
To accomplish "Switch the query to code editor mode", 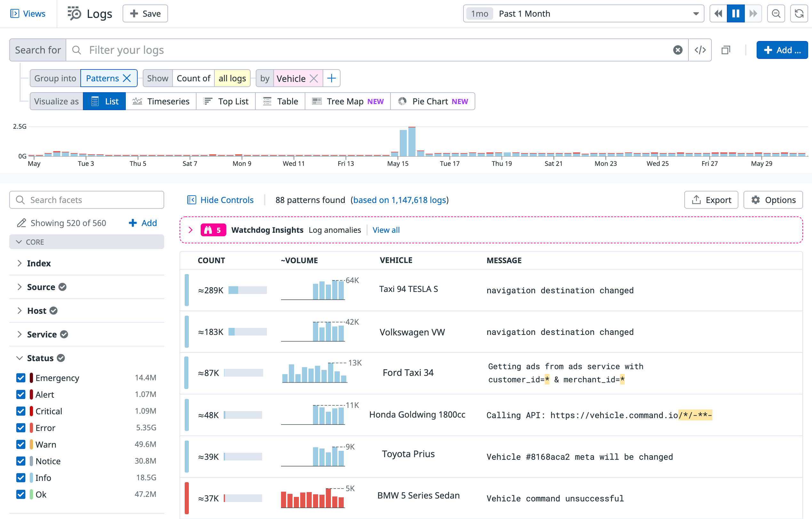I will tap(700, 50).
